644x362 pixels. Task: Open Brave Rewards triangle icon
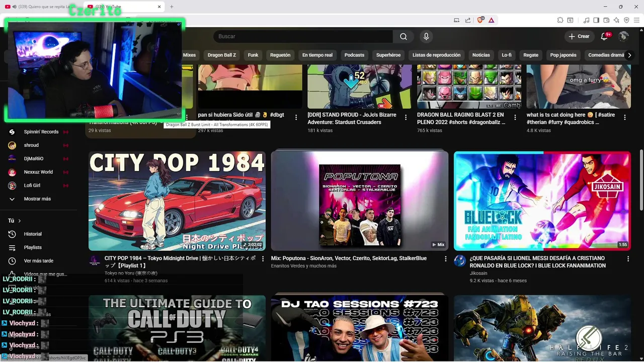(x=491, y=20)
